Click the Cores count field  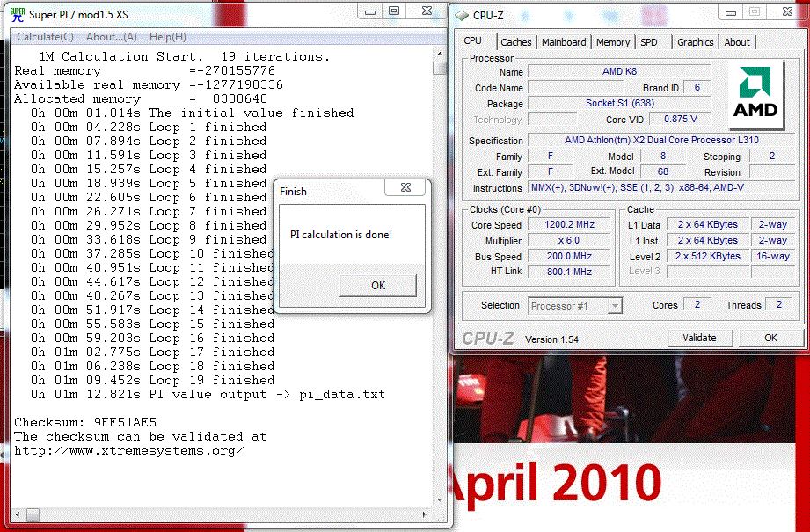(x=697, y=305)
